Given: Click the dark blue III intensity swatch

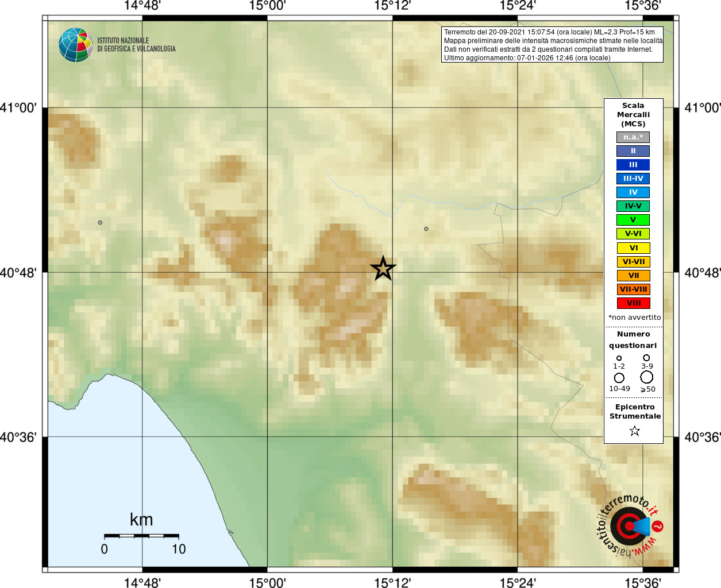Looking at the screenshot, I should coord(633,165).
